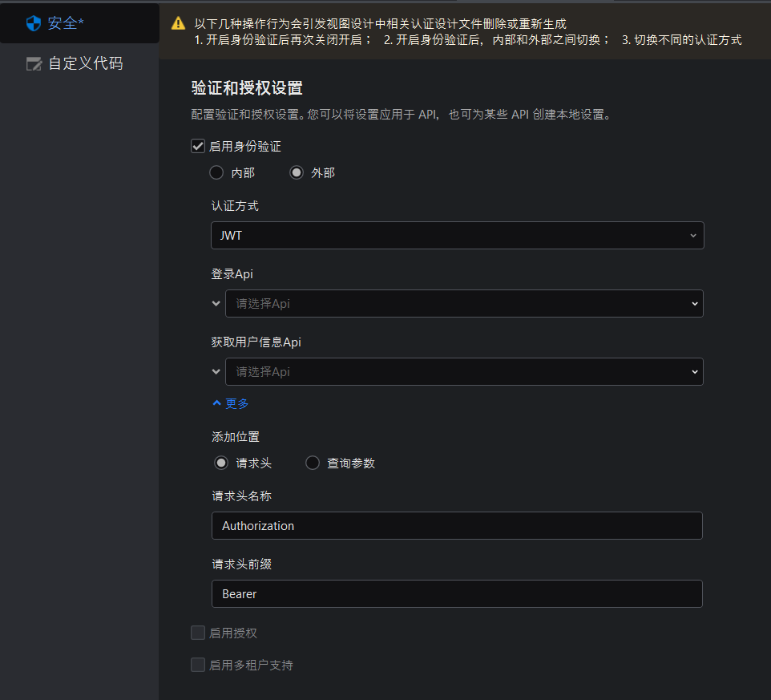This screenshot has height=700, width=771.
Task: Click the 自定义代码 code editor icon
Action: coord(34,64)
